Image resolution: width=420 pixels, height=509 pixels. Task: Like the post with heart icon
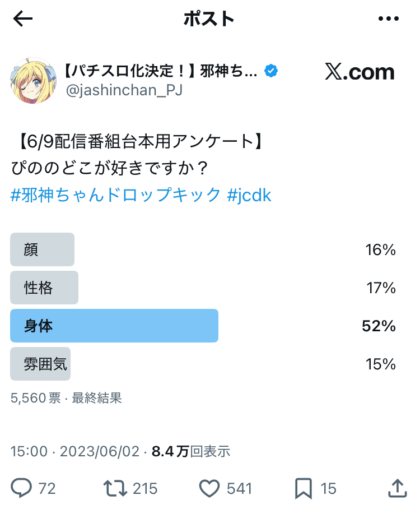[x=209, y=488]
